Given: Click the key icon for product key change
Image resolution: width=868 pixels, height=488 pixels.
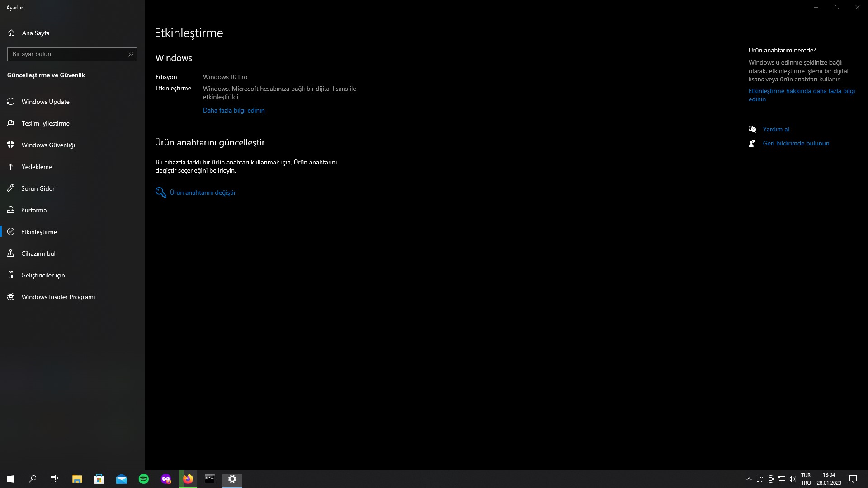Looking at the screenshot, I should coord(160,192).
